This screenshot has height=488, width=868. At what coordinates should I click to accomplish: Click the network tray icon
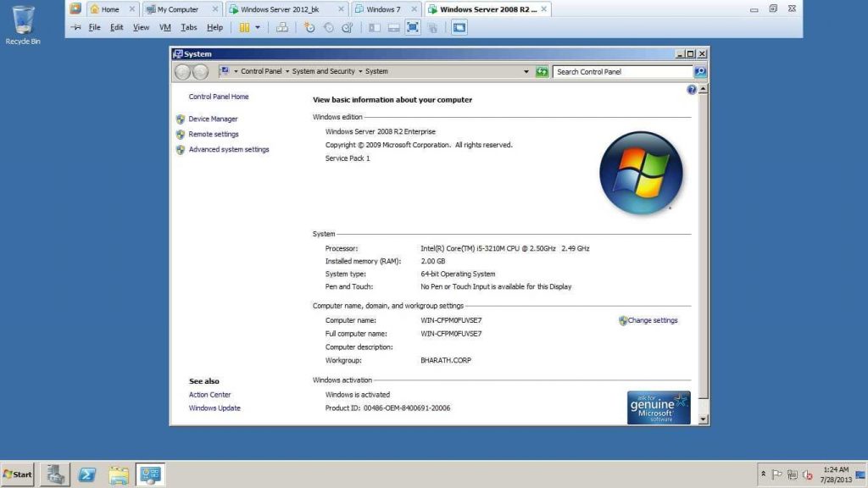[793, 474]
